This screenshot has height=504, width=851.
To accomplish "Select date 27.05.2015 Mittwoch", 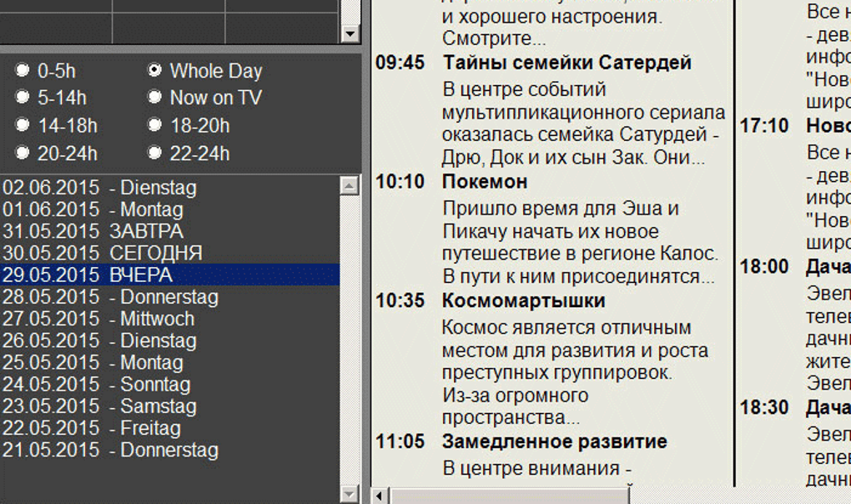I will tap(170, 319).
